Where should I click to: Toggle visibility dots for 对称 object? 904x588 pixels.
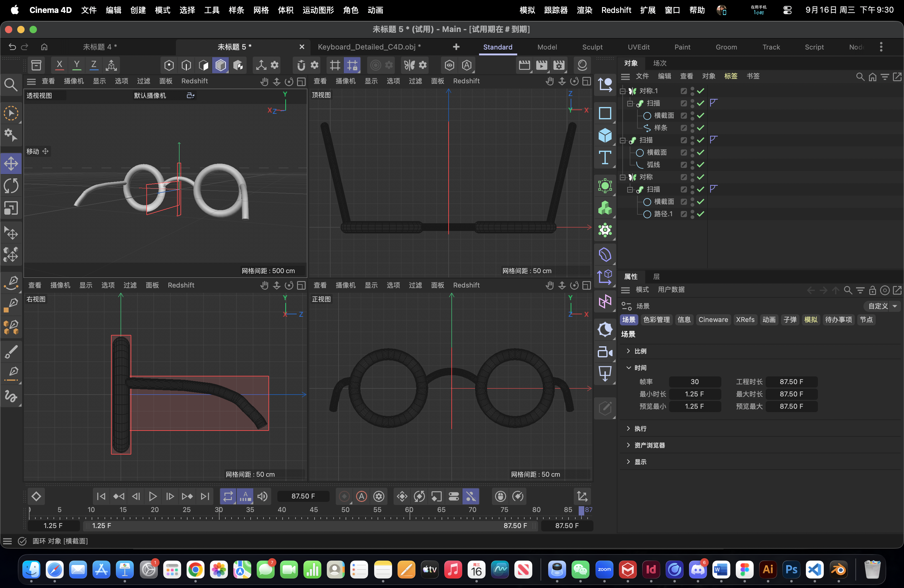point(692,177)
